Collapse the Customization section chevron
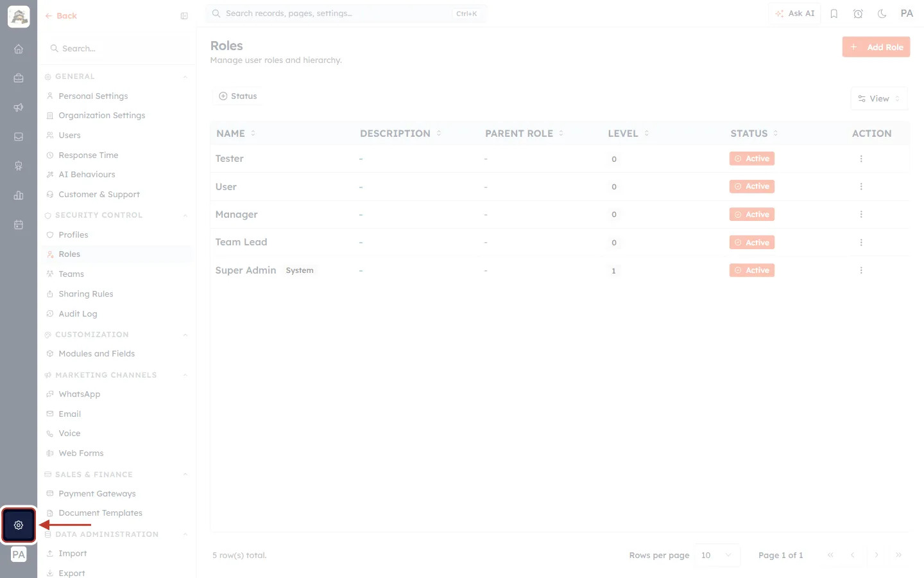Image resolution: width=924 pixels, height=578 pixels. point(185,335)
